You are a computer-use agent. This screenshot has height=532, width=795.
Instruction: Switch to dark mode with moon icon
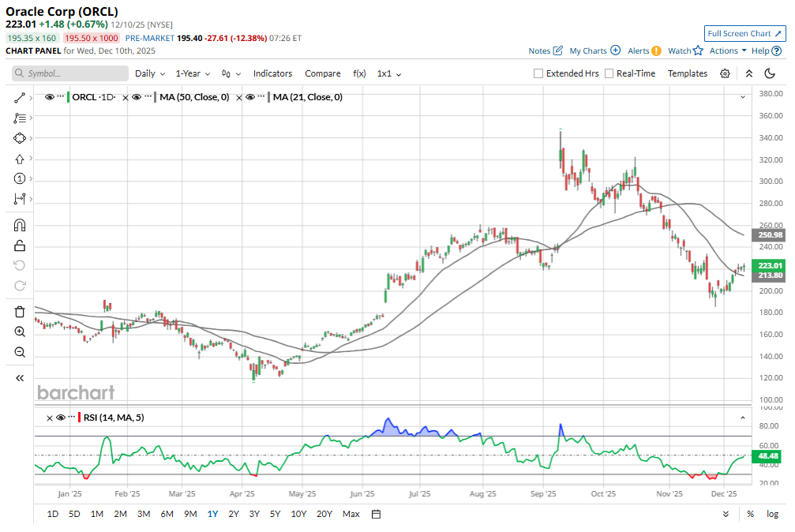[771, 73]
